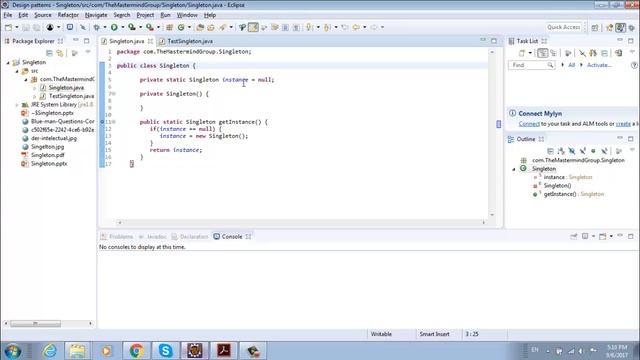Click the help icon in Task List
This screenshot has height=360, width=640.
pyautogui.click(x=634, y=65)
